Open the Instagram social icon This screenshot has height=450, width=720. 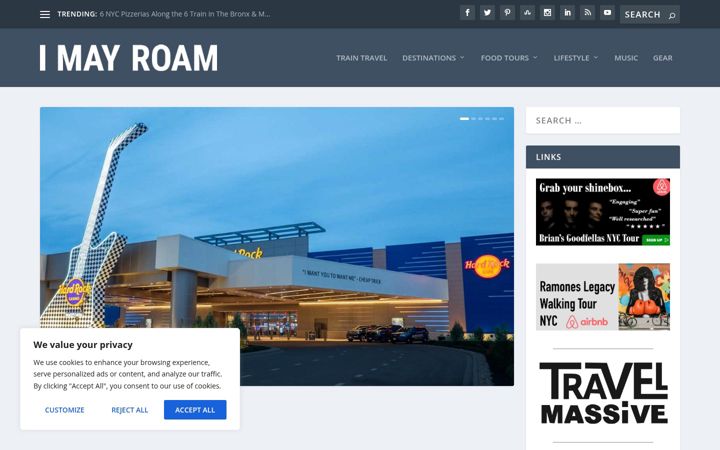pyautogui.click(x=547, y=12)
